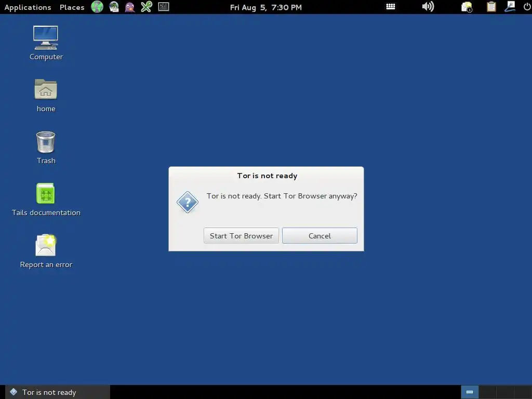
Task: Open the notification tray icon with warning badge
Action: (x=467, y=7)
